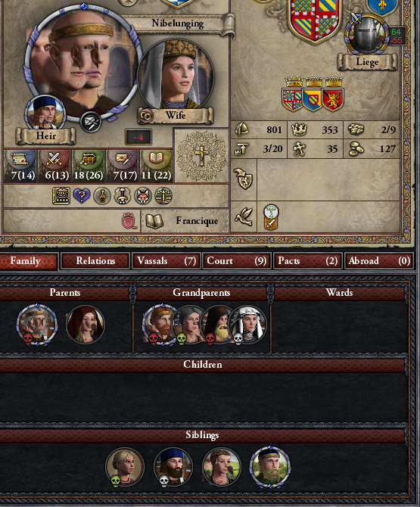The image size is (420, 507).
Task: Click the Wife portrait
Action: (x=176, y=76)
